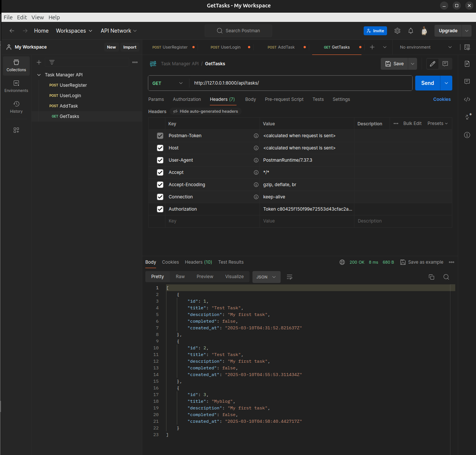
Task: Click the Send button
Action: [427, 83]
